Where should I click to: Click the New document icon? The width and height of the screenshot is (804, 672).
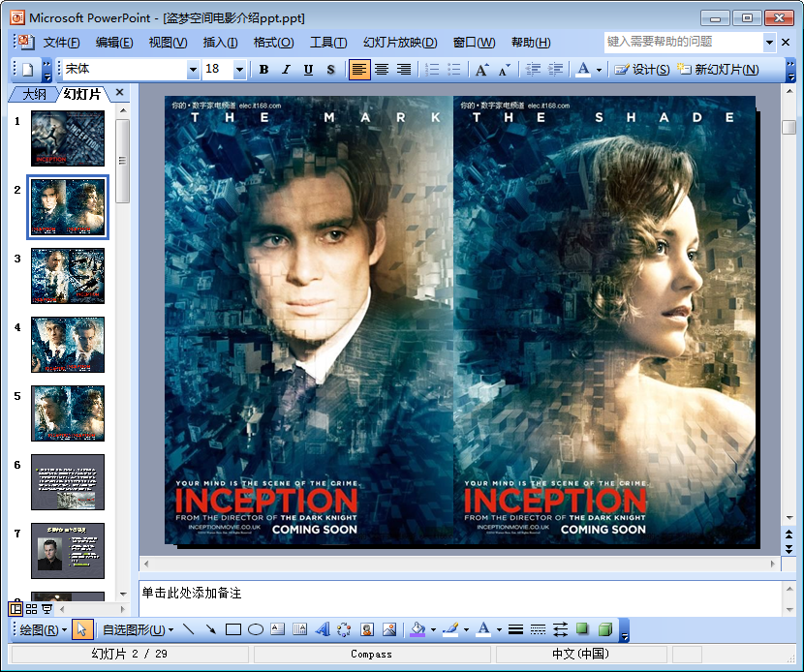[28, 69]
